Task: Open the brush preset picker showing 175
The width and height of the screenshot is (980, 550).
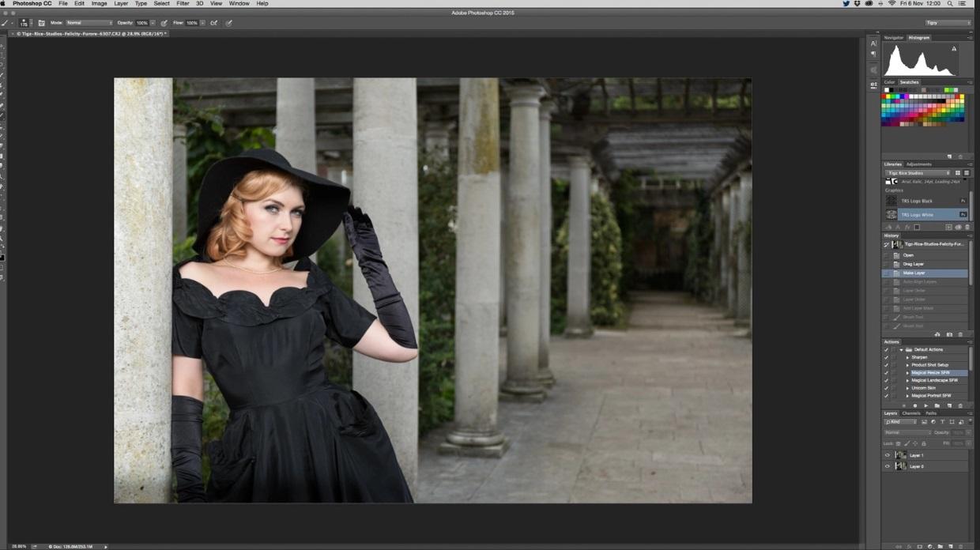Action: 24,23
